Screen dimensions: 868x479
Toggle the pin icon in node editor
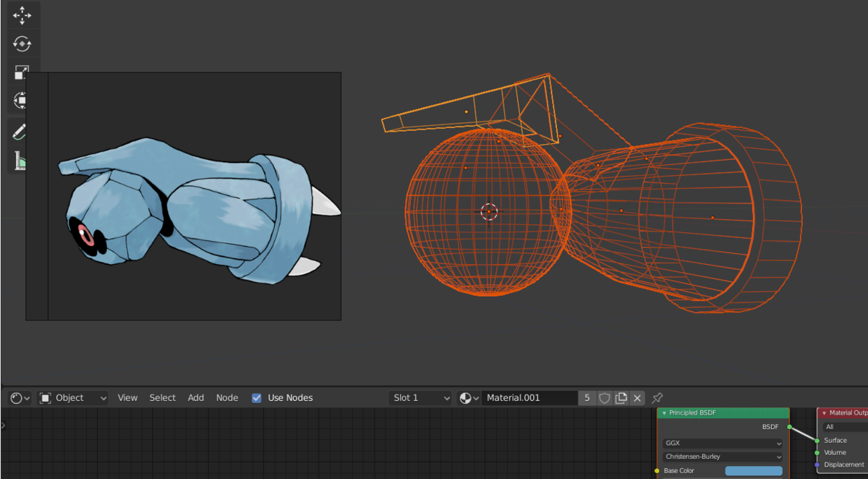click(x=657, y=398)
